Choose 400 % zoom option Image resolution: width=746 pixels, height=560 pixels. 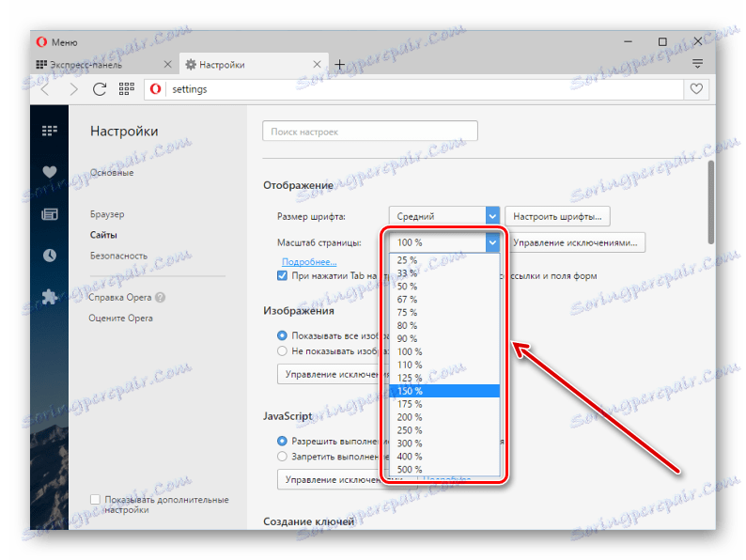pos(444,457)
